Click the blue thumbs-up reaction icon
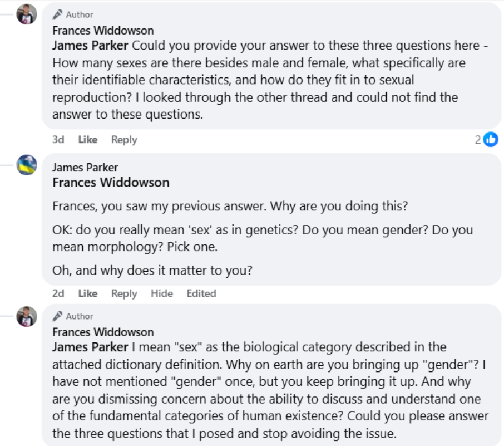The height and width of the screenshot is (446, 504). coord(491,140)
